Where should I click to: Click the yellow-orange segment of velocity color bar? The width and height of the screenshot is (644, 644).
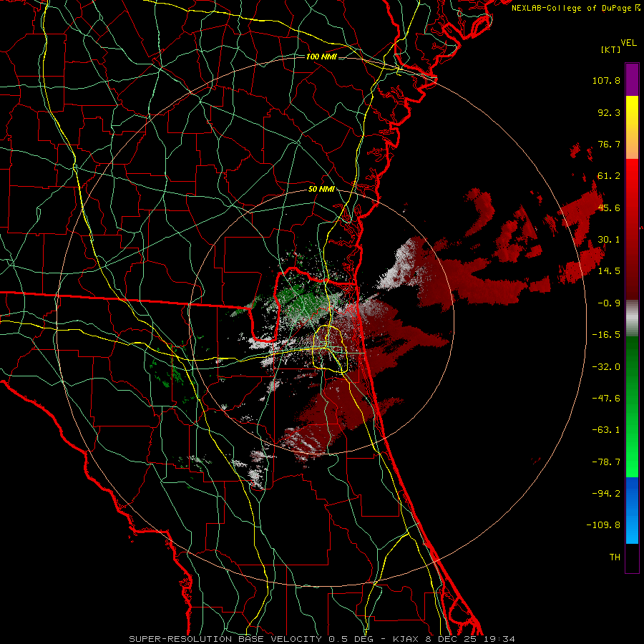pos(632,127)
